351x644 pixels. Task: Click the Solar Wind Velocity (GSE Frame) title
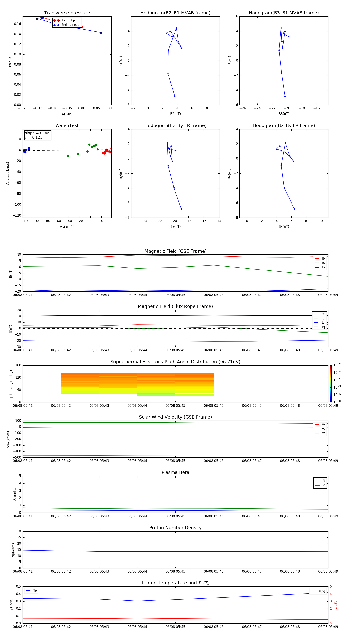(175, 417)
